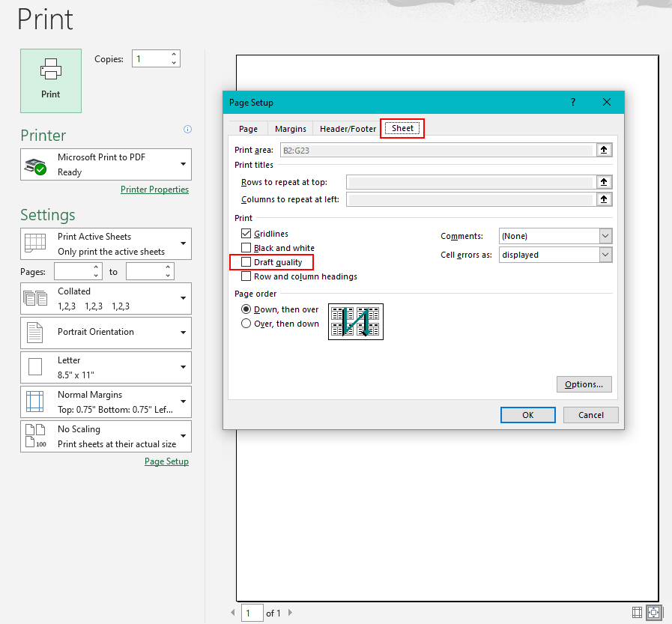Image resolution: width=672 pixels, height=624 pixels.
Task: Open Printer Properties link
Action: (154, 189)
